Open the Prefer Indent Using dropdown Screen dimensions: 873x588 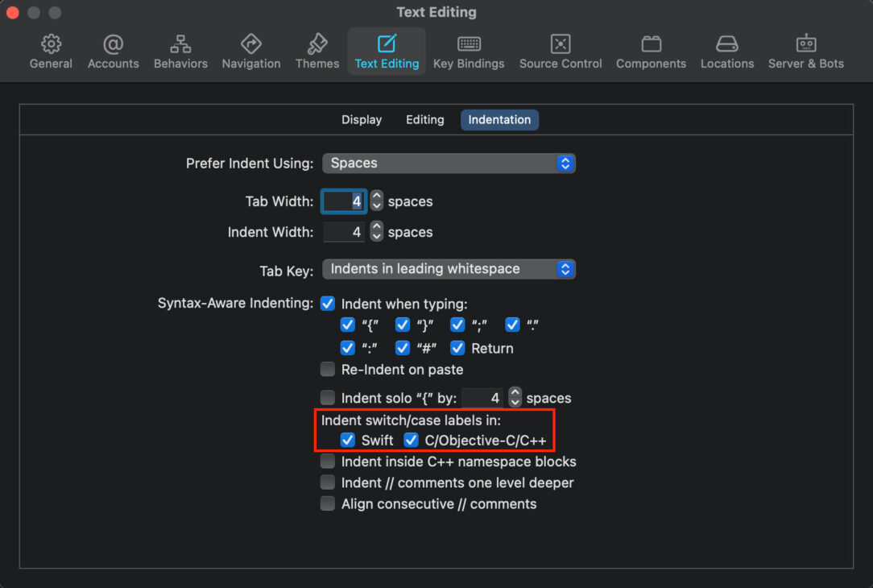(x=449, y=164)
